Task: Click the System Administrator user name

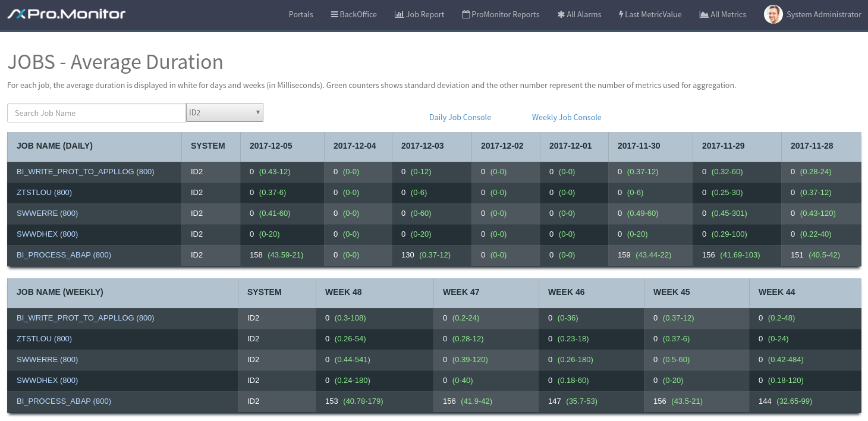Action: tap(823, 14)
